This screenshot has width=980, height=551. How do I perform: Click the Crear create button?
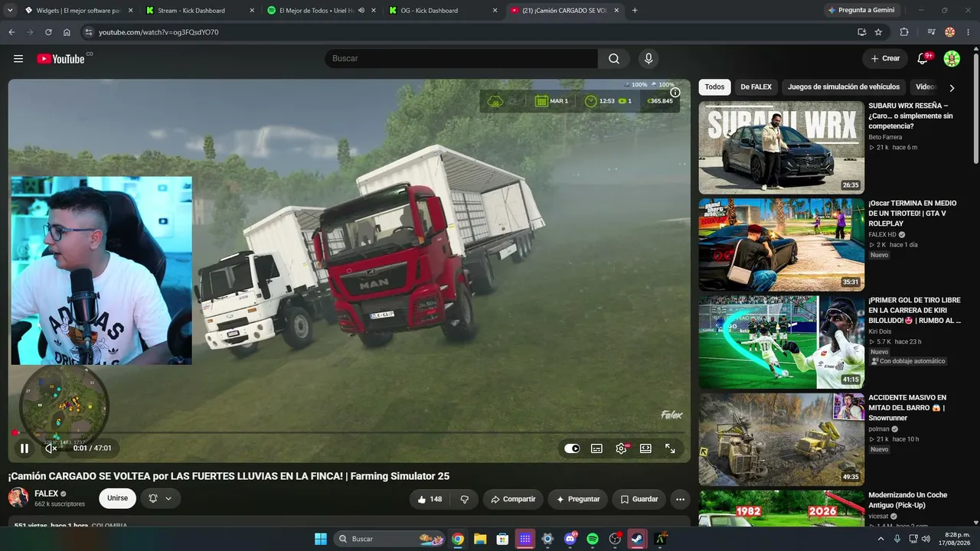[885, 59]
